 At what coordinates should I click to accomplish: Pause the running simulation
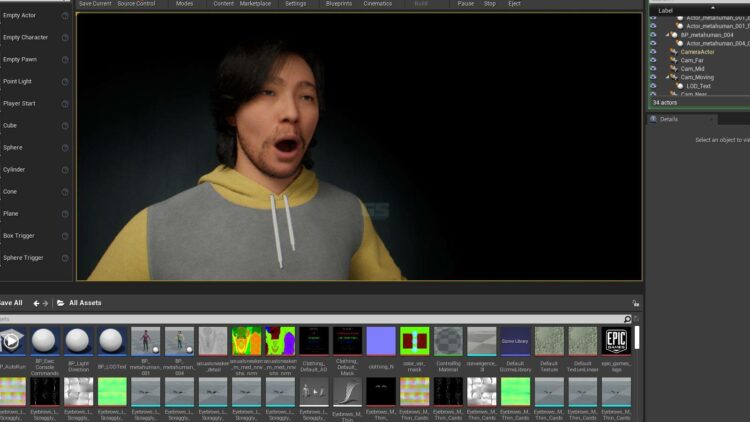pyautogui.click(x=465, y=3)
